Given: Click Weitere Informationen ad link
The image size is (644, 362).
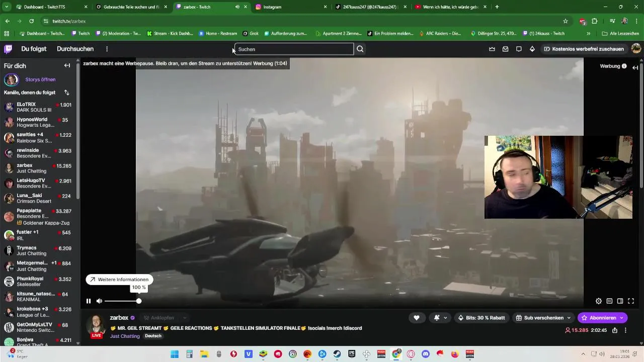Looking at the screenshot, I should pos(119,280).
